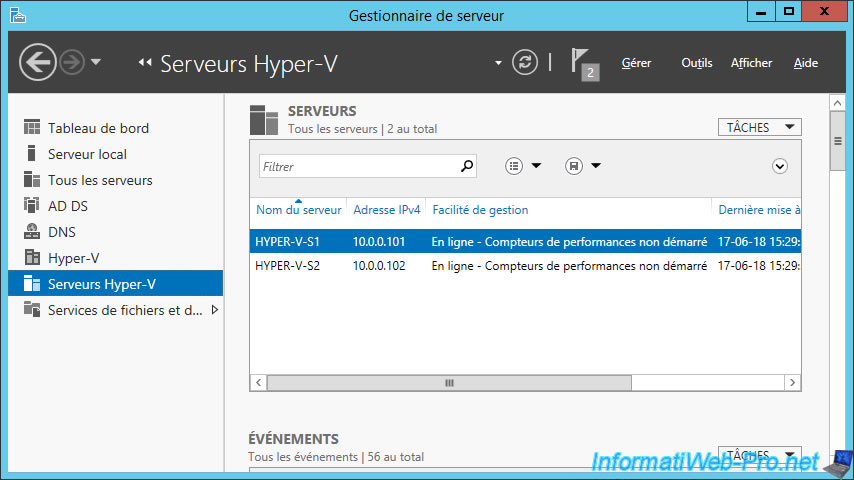This screenshot has width=854, height=480.
Task: Open the Aide menu
Action: 806,63
